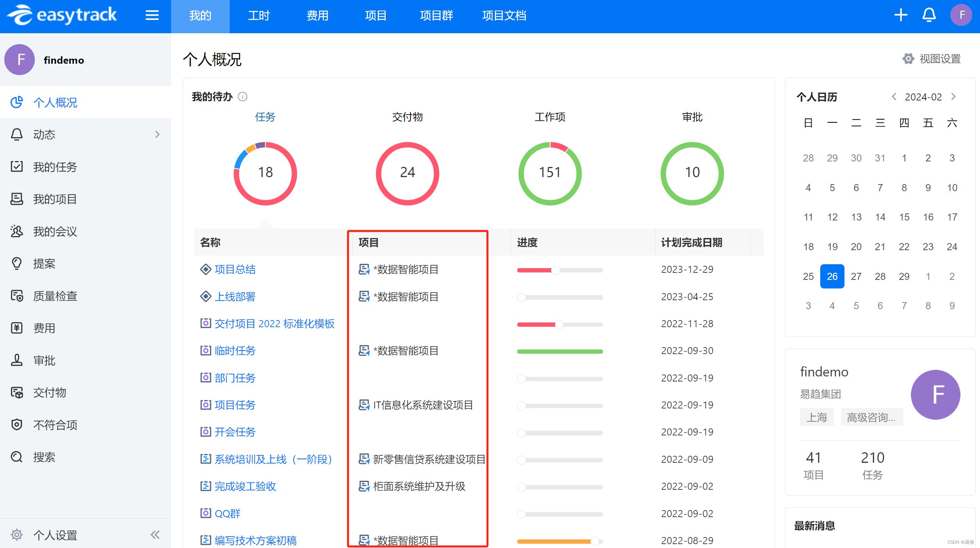
Task: Click the 210 任务 counter
Action: [x=873, y=465]
